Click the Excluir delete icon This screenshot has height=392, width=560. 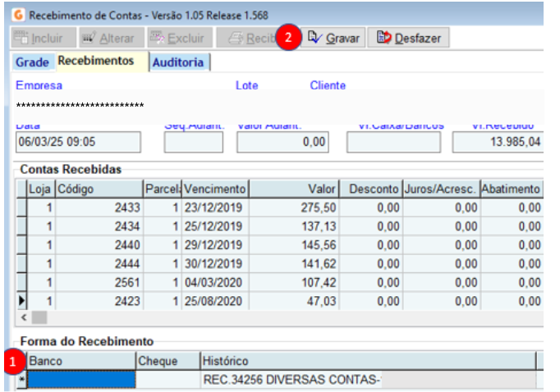(157, 38)
